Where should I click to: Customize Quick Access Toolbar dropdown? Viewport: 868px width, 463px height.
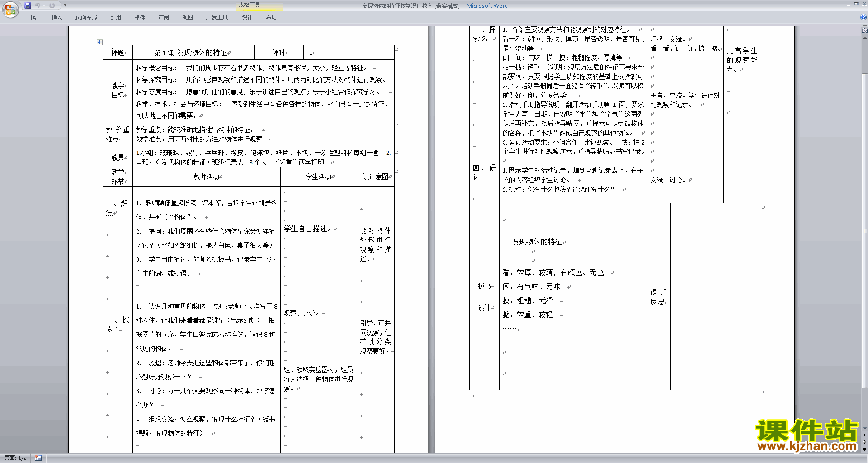coord(65,5)
